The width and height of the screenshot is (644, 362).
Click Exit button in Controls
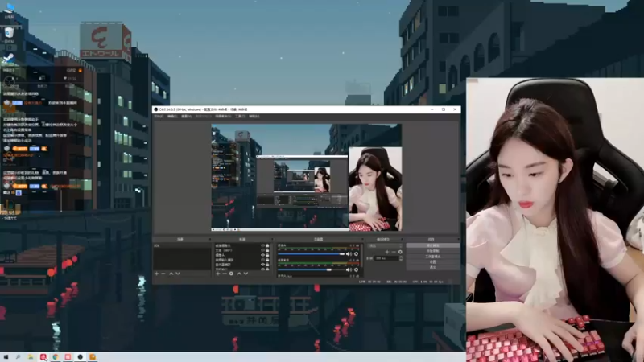433,267
